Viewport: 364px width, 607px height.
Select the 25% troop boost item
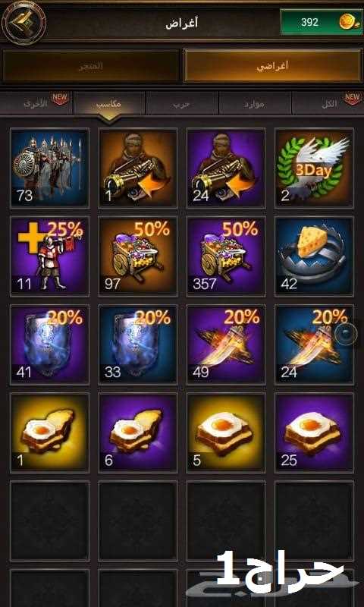pyautogui.click(x=49, y=256)
